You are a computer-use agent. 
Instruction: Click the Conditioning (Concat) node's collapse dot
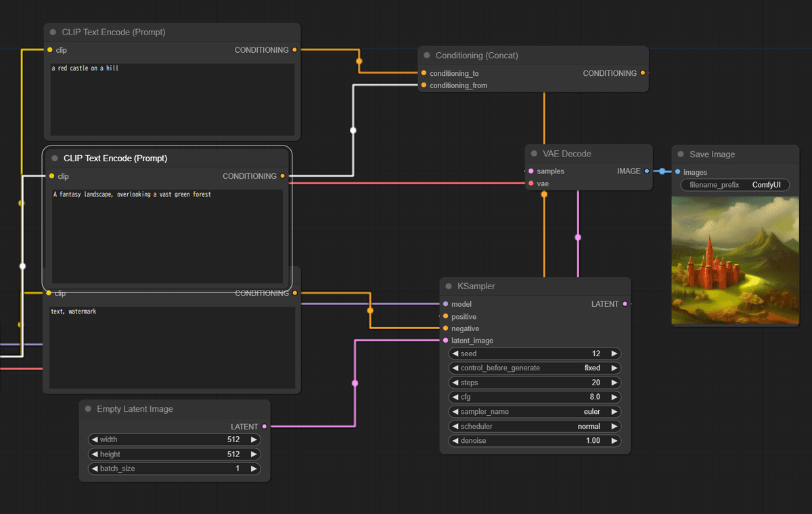coord(427,56)
